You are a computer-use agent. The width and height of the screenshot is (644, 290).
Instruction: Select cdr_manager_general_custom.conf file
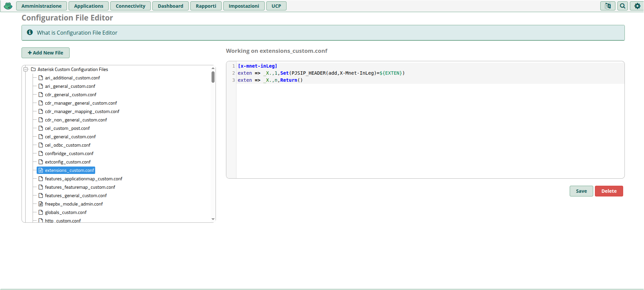coord(81,103)
